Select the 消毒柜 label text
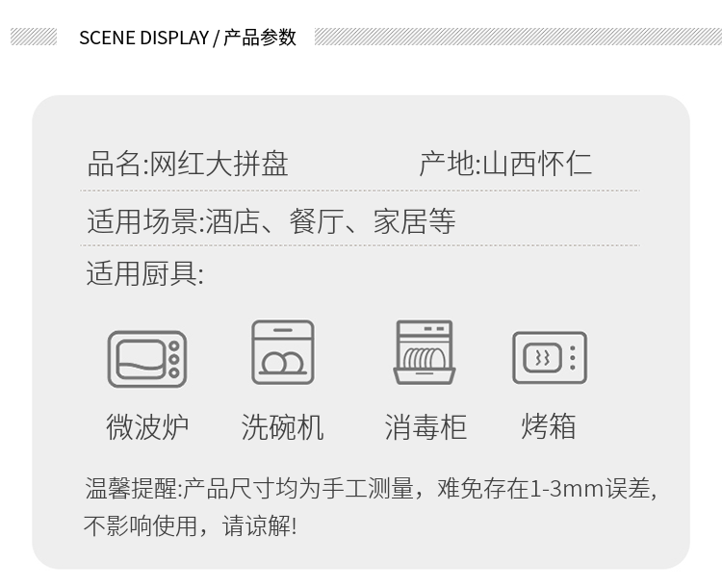The width and height of the screenshot is (722, 588). pos(425,426)
